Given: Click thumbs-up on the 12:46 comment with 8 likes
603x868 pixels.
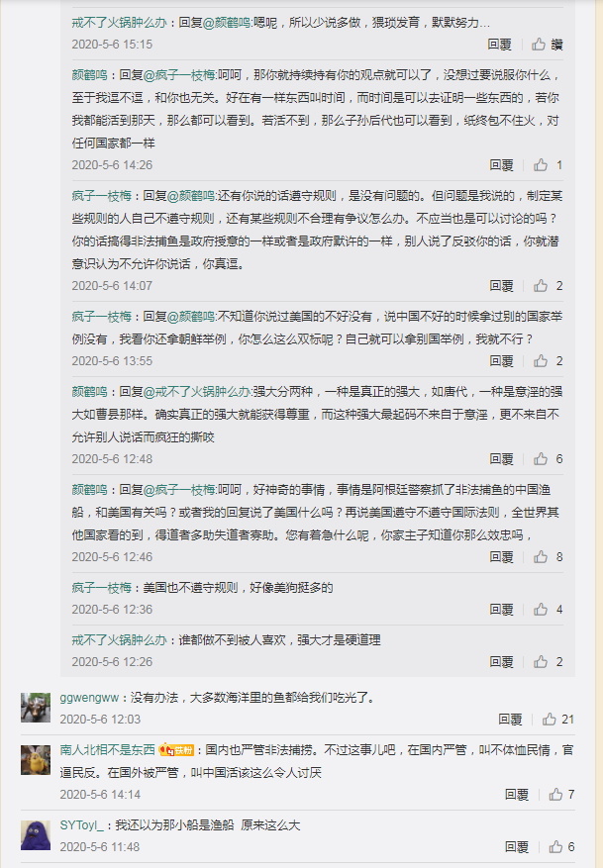Looking at the screenshot, I should tap(541, 557).
